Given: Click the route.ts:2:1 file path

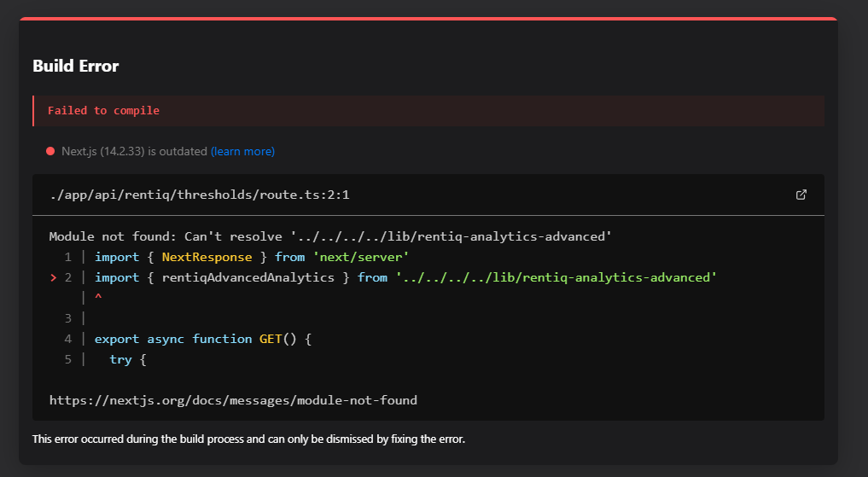Looking at the screenshot, I should [200, 195].
